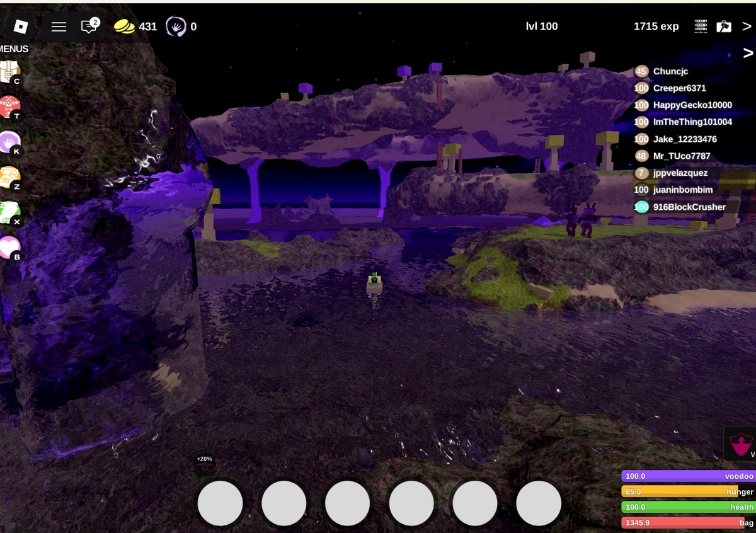
Task: Select the last hotbar slot
Action: [539, 503]
